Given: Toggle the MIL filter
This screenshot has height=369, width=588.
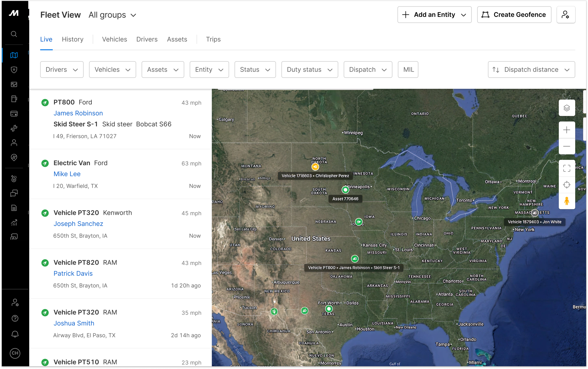Looking at the screenshot, I should click(x=408, y=70).
